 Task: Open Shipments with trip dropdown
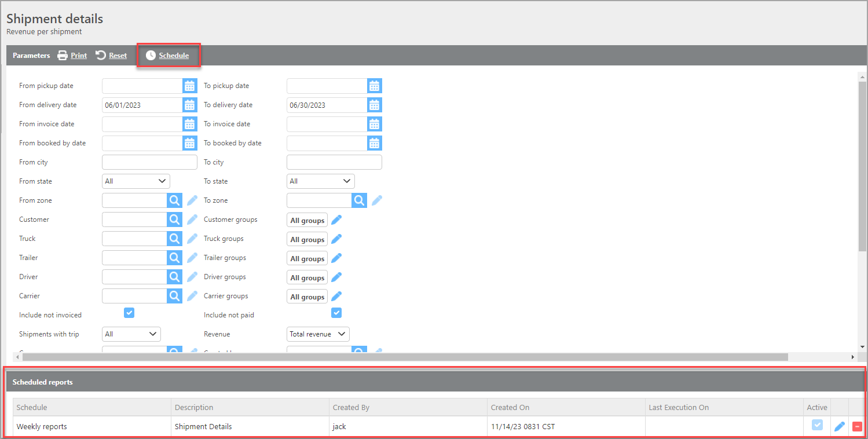point(131,334)
